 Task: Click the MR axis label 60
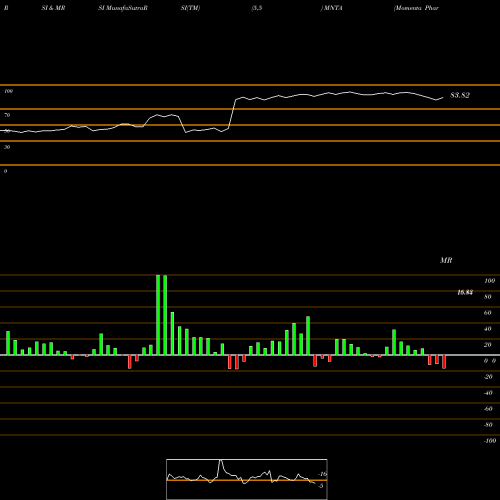point(488,313)
